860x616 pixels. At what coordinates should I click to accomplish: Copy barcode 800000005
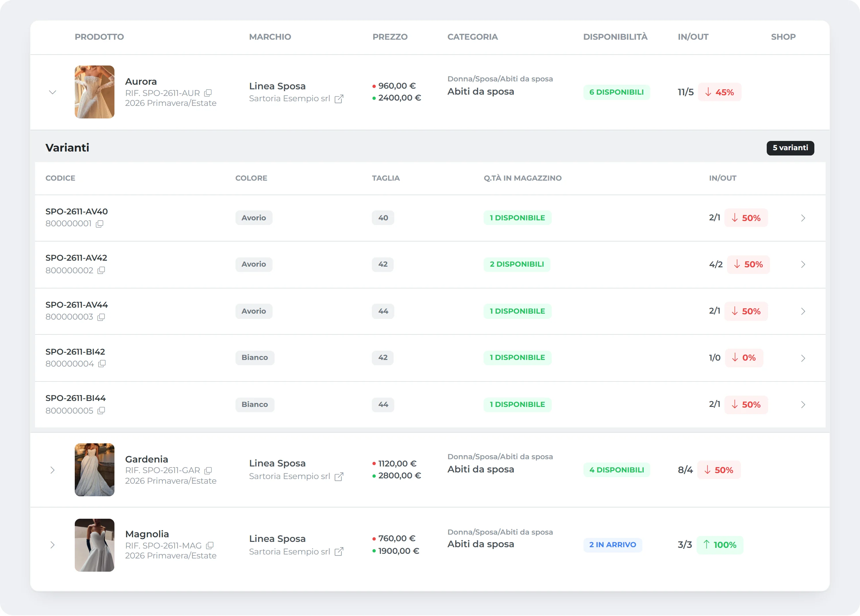pyautogui.click(x=101, y=411)
